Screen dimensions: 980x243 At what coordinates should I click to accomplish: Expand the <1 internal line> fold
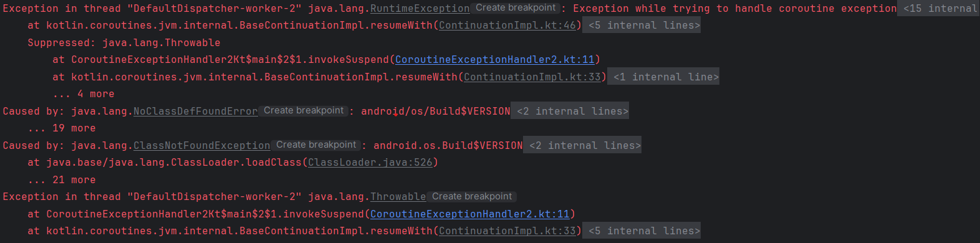pos(666,77)
